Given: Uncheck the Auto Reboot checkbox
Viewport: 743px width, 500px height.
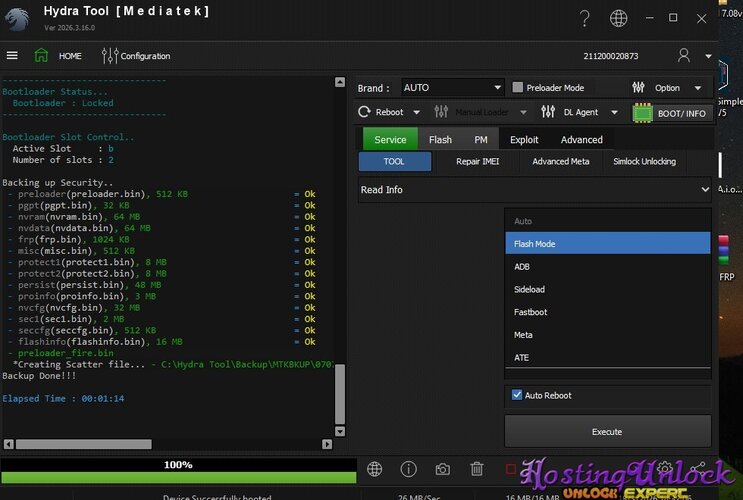Looking at the screenshot, I should [x=517, y=395].
